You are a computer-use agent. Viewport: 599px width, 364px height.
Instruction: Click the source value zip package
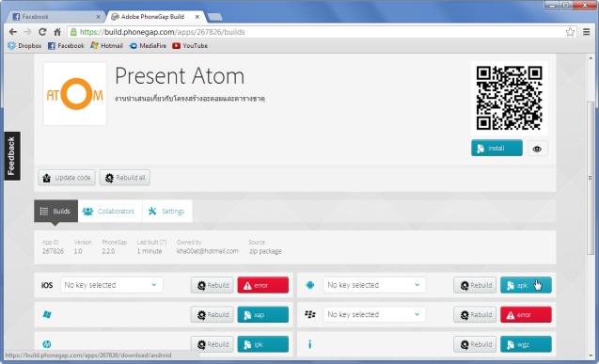pyautogui.click(x=265, y=251)
